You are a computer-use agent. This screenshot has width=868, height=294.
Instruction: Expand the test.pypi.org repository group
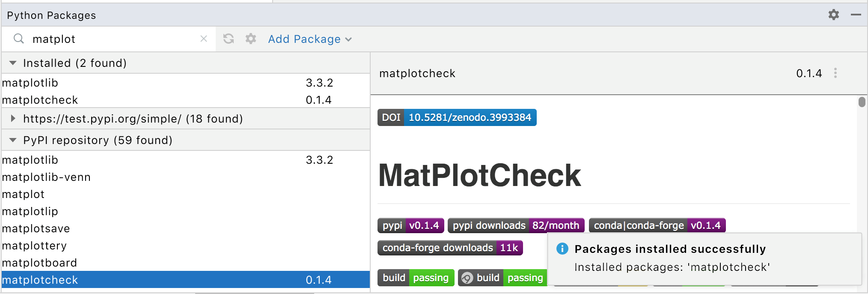(x=13, y=119)
